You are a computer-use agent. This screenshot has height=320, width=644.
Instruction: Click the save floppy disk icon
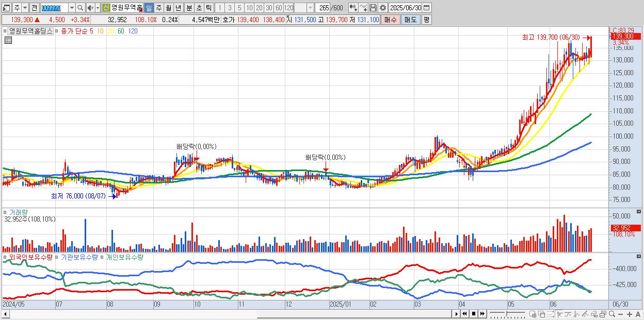click(373, 8)
